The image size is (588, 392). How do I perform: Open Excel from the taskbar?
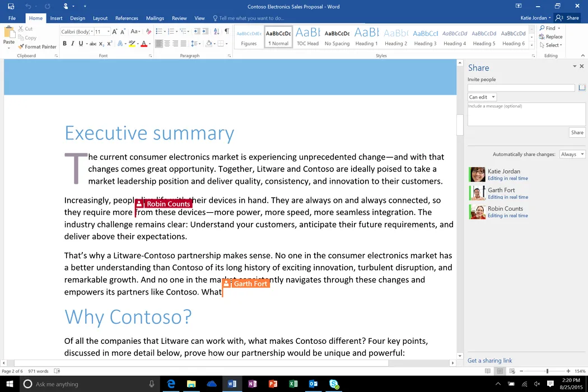tap(293, 384)
